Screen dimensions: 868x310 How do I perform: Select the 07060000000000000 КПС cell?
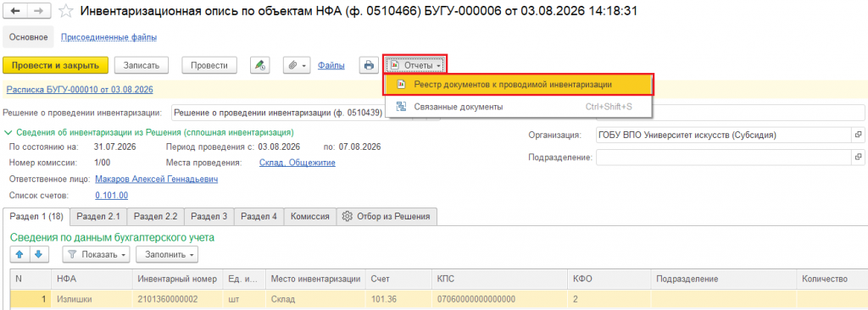(x=499, y=299)
